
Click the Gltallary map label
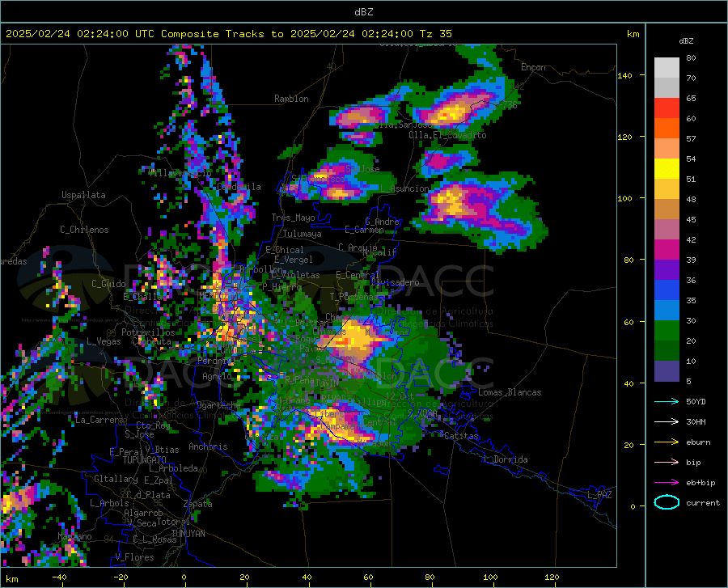pos(116,479)
